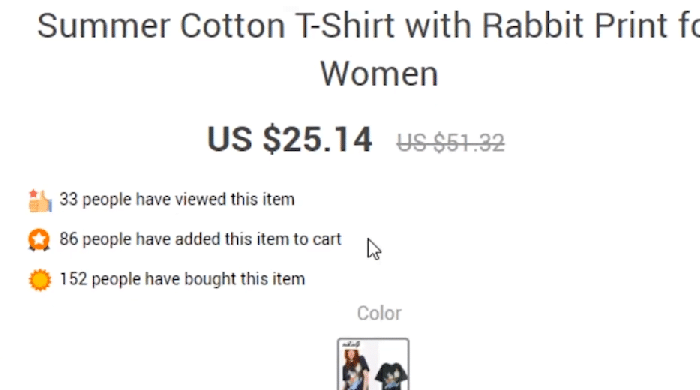Click the word Women in the title
Image resolution: width=700 pixels, height=390 pixels.
pyautogui.click(x=379, y=74)
